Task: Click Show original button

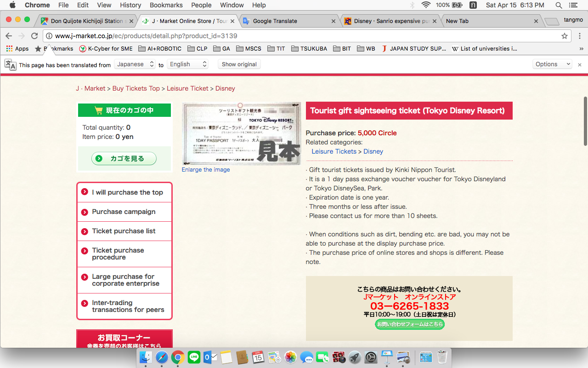Action: pyautogui.click(x=239, y=64)
